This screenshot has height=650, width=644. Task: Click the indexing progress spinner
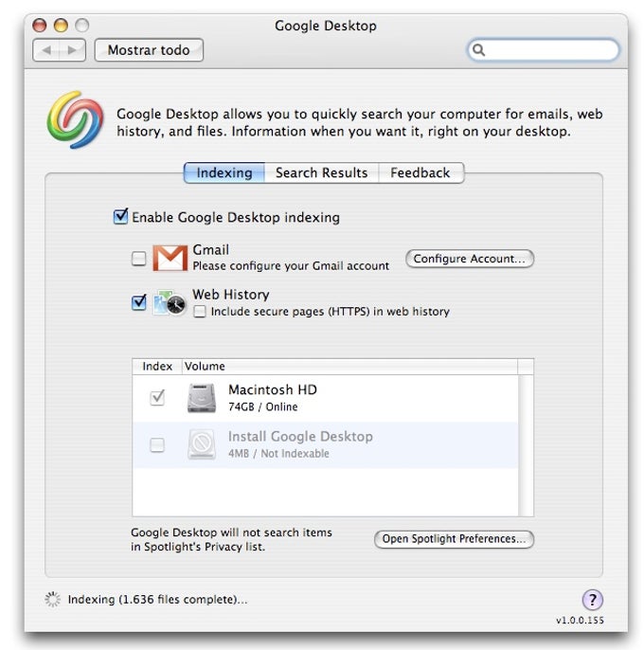[53, 599]
